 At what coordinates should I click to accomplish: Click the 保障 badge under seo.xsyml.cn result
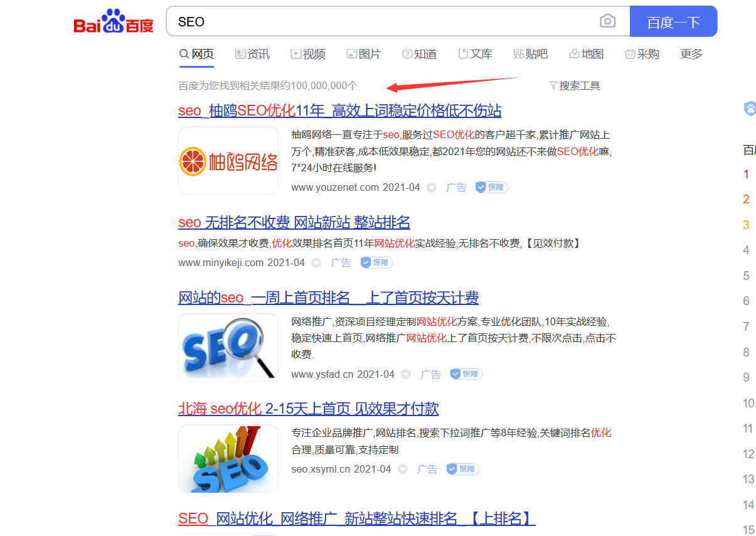point(462,469)
